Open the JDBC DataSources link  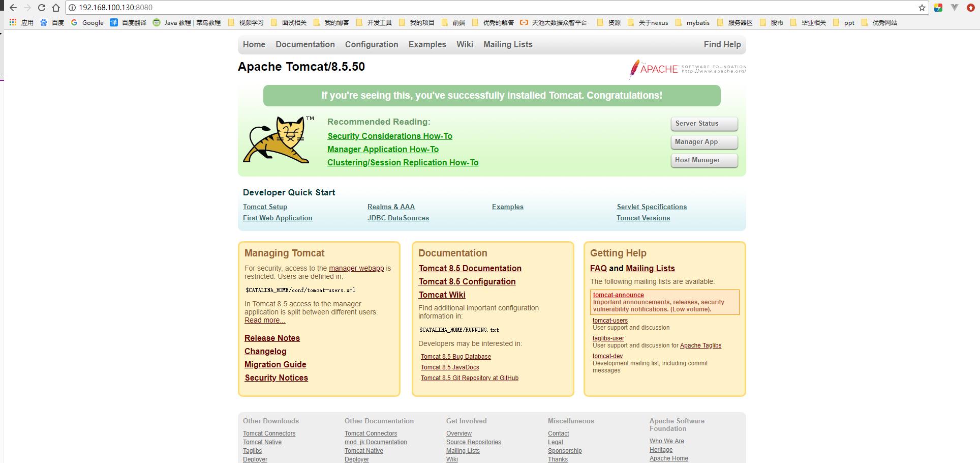[398, 218]
